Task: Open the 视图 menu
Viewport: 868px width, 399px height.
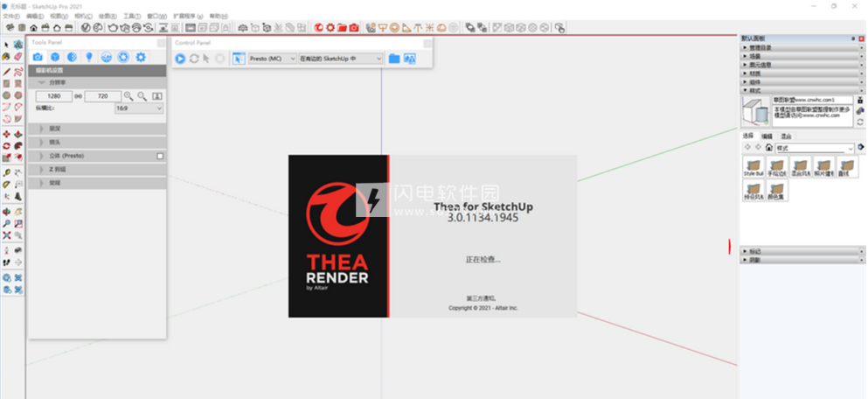Action: click(x=59, y=16)
